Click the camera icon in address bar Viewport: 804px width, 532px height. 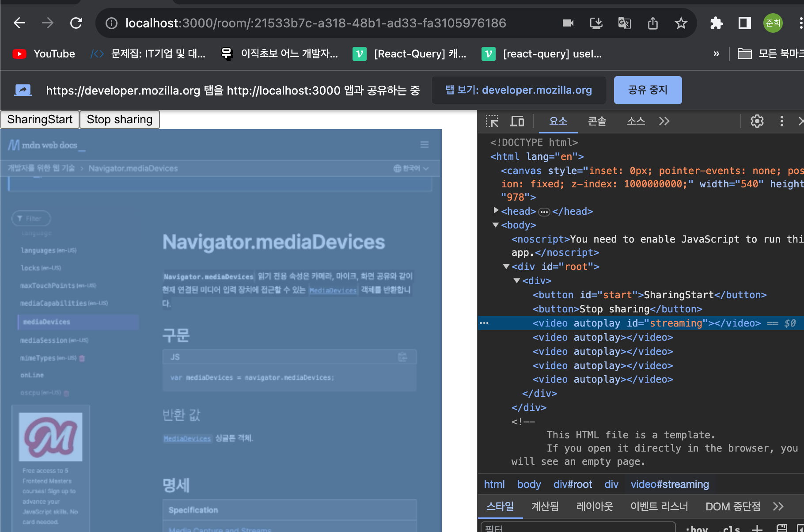tap(568, 23)
